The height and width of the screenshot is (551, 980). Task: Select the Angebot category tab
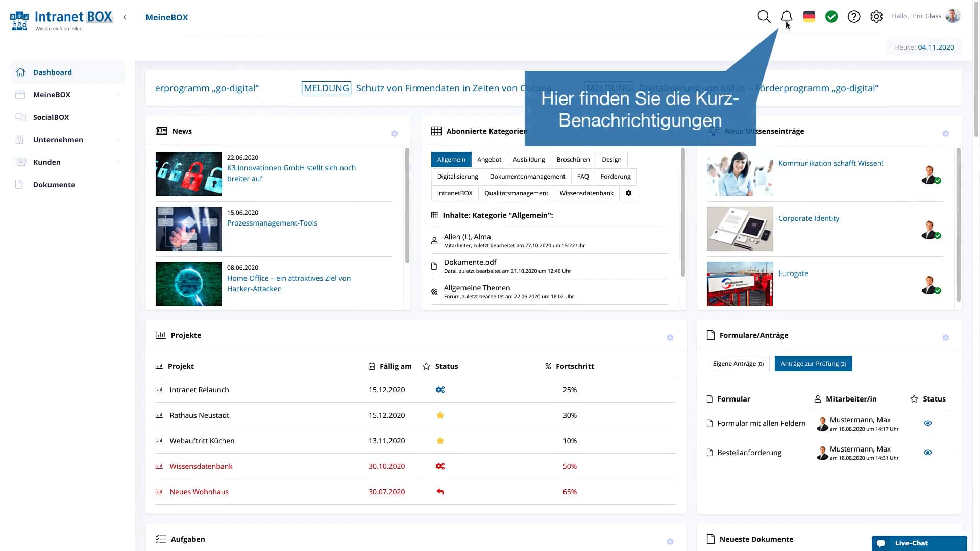(489, 159)
